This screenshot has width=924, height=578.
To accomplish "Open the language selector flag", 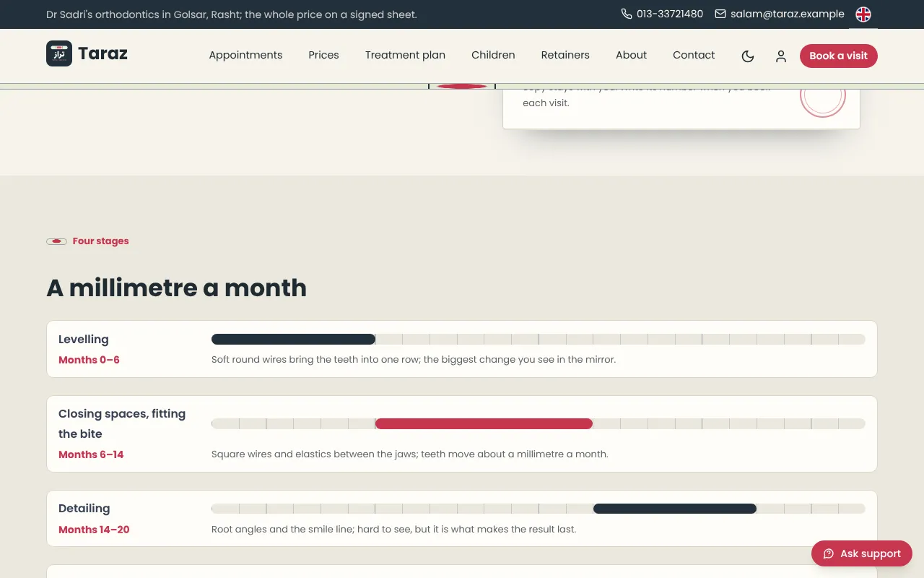I will click(863, 14).
